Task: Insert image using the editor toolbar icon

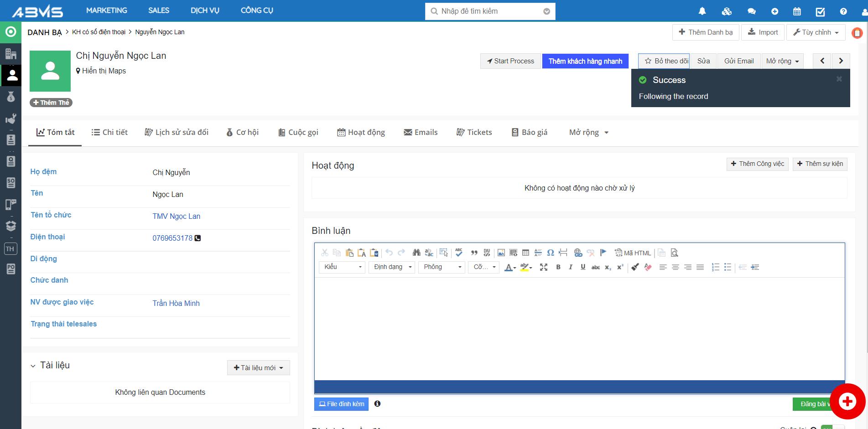Action: tap(501, 253)
